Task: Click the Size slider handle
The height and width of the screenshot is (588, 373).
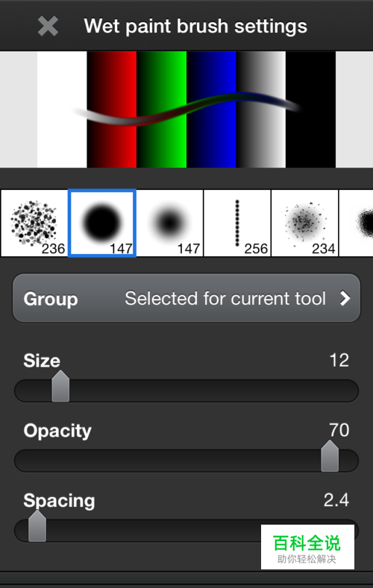Action: tap(60, 386)
